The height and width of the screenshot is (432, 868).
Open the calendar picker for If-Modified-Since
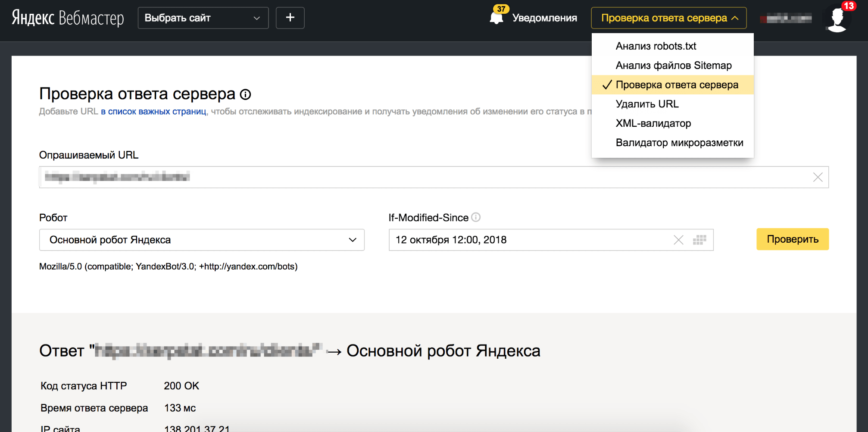pyautogui.click(x=700, y=240)
